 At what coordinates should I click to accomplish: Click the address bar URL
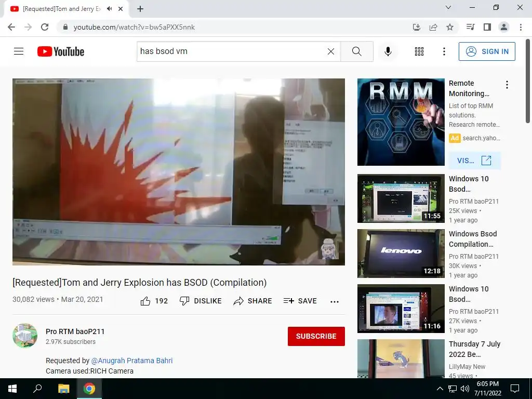click(x=134, y=27)
